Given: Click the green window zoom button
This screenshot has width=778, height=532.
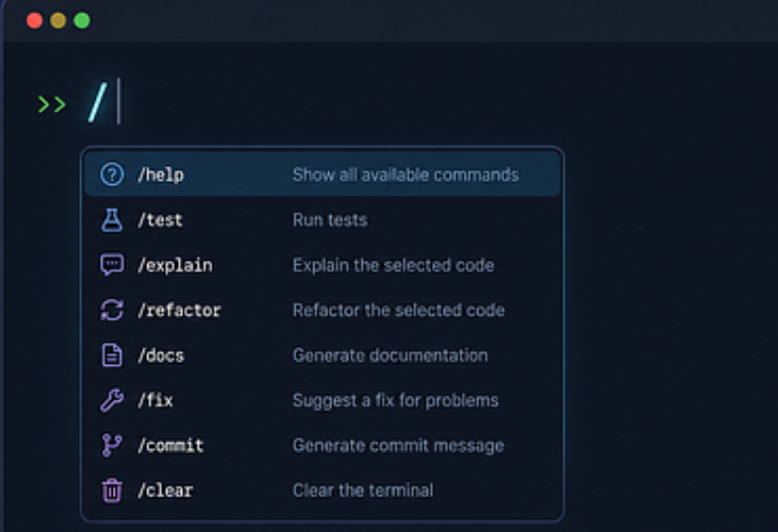Looking at the screenshot, I should coord(82,21).
